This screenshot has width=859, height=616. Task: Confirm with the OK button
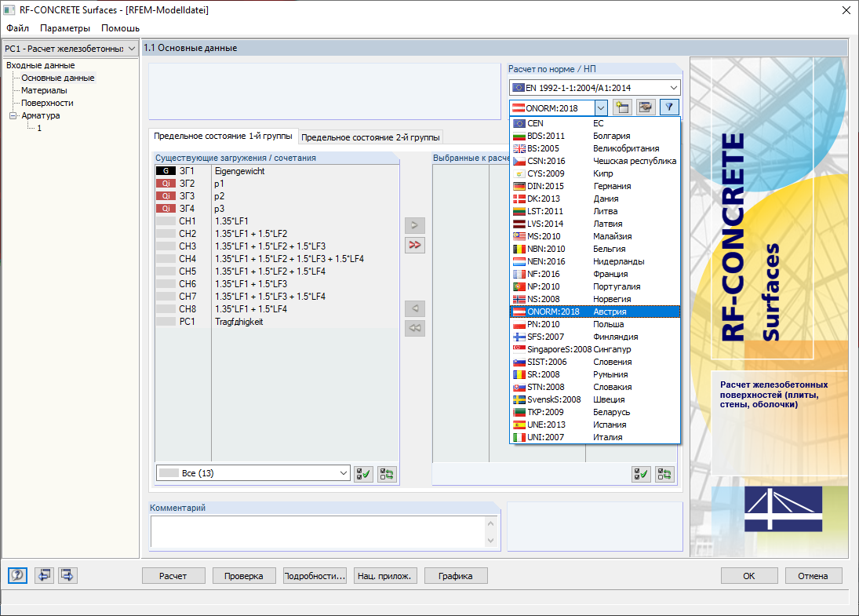pyautogui.click(x=749, y=576)
